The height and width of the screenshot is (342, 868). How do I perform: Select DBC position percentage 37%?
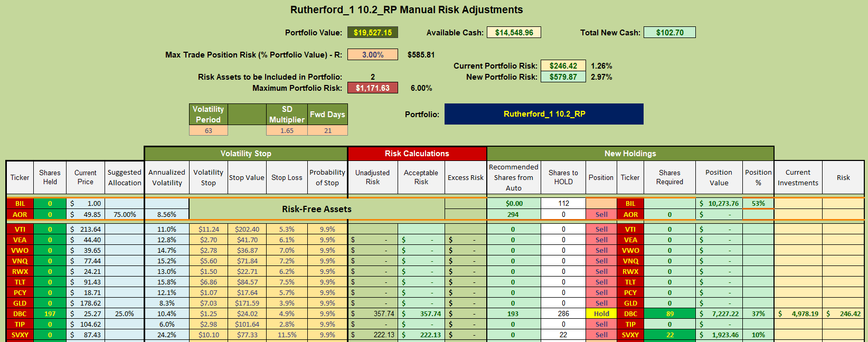[758, 313]
